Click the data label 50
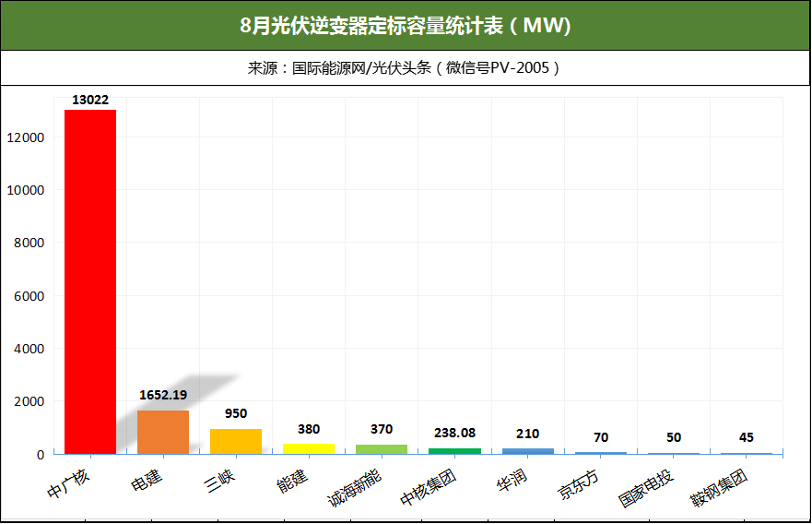The image size is (812, 524). 673,437
